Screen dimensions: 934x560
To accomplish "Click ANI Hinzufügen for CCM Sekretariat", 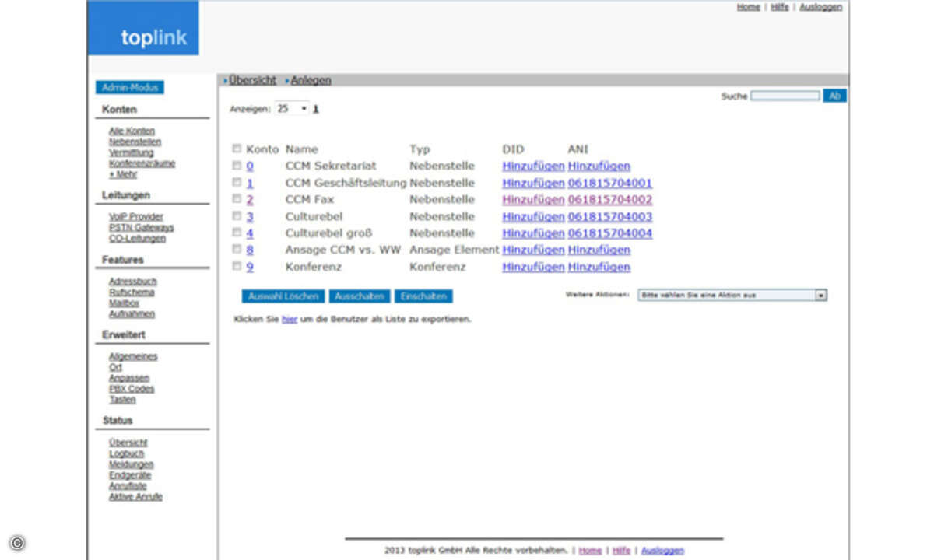I will [599, 166].
